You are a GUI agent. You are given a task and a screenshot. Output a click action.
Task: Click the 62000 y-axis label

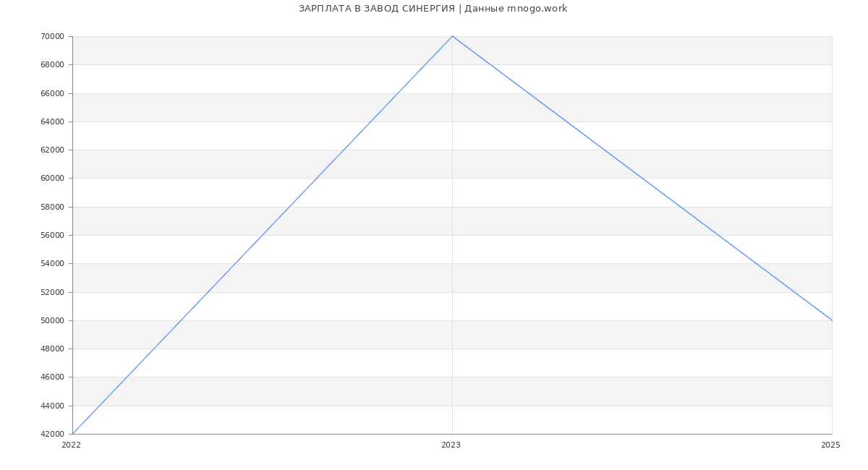[x=52, y=150]
